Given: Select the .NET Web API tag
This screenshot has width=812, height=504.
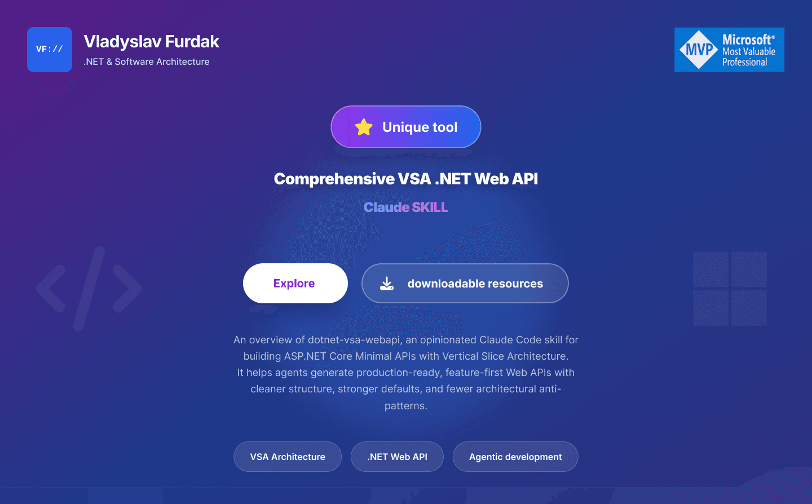Looking at the screenshot, I should [397, 457].
